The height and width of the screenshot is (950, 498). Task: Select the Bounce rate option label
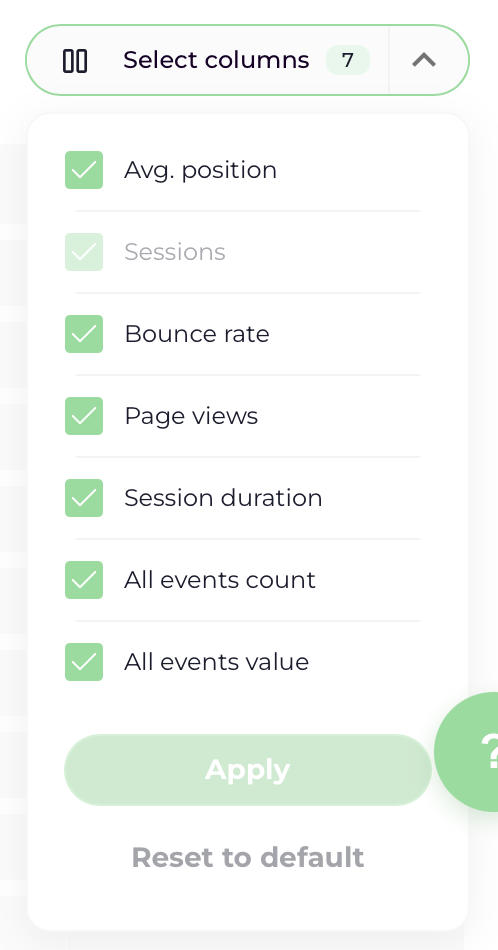[197, 334]
